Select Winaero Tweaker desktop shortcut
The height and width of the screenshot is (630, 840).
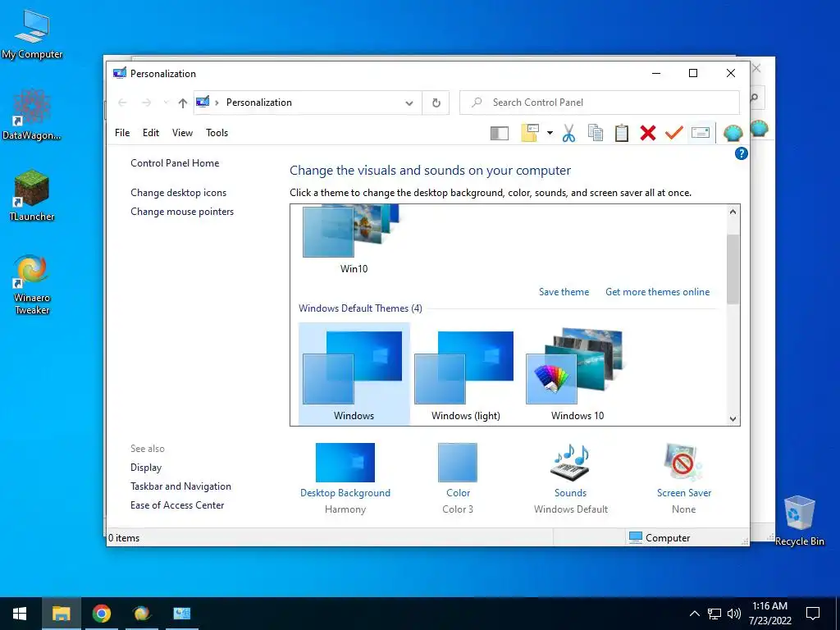coord(32,284)
